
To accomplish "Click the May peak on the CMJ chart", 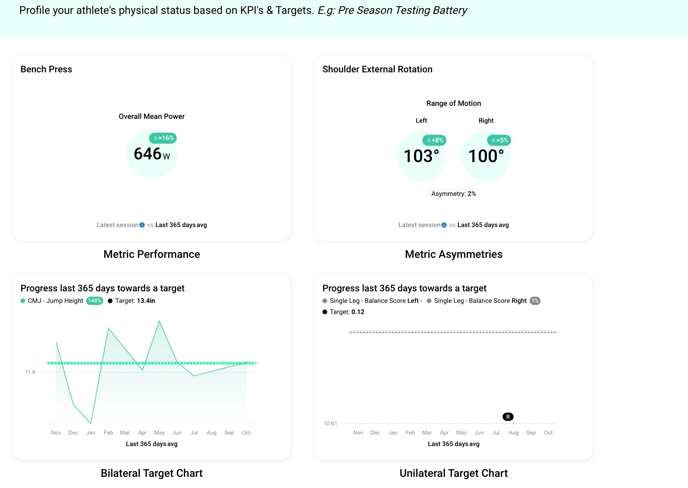I will click(x=160, y=323).
